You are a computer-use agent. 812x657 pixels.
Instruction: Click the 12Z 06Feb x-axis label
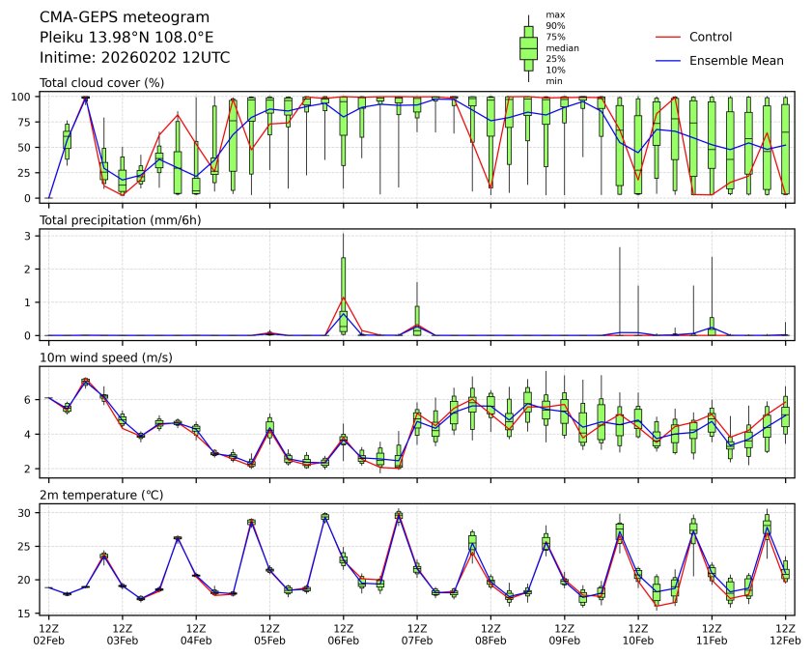[343, 634]
